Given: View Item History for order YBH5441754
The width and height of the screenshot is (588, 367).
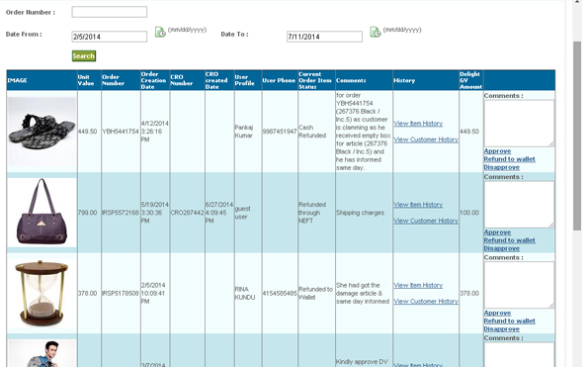Looking at the screenshot, I should (418, 124).
